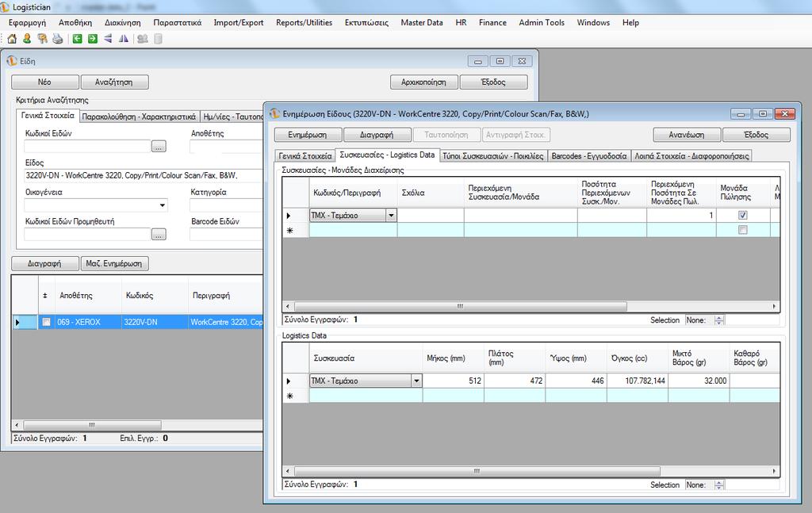Click the 3220V-DN code cell in Είδη grid
This screenshot has width=812, height=513.
(x=155, y=322)
